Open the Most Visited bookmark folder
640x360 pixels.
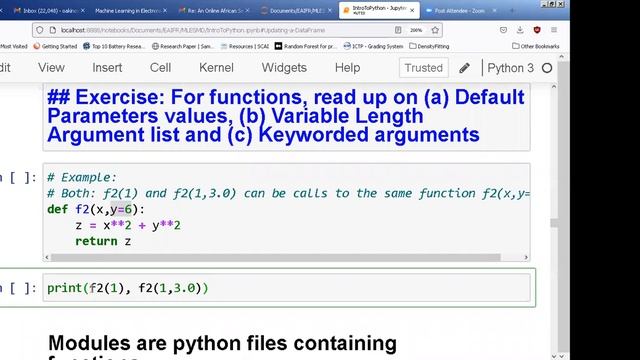[13, 46]
